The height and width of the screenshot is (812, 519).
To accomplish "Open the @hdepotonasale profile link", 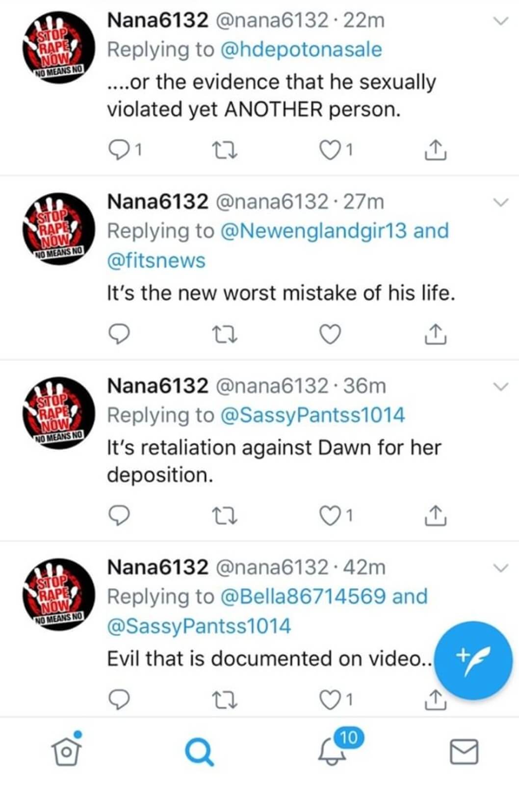I will click(301, 50).
